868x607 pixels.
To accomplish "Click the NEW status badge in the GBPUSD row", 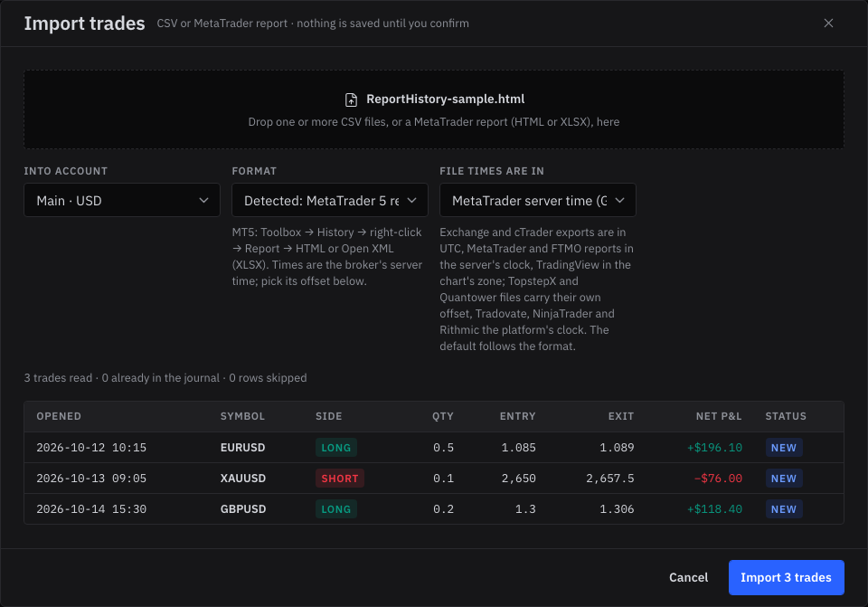I will coord(784,509).
